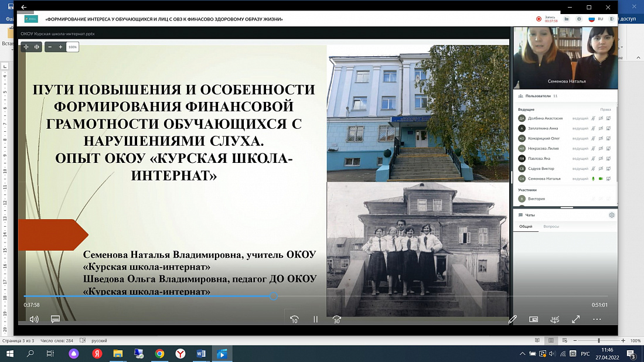Open File Explorer from taskbar
The image size is (644, 362).
(118, 353)
